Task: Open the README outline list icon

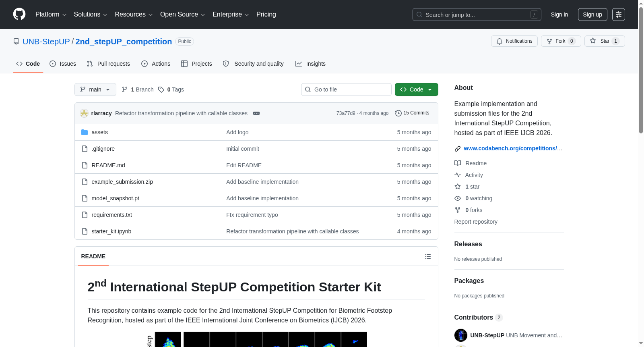Action: pos(428,256)
